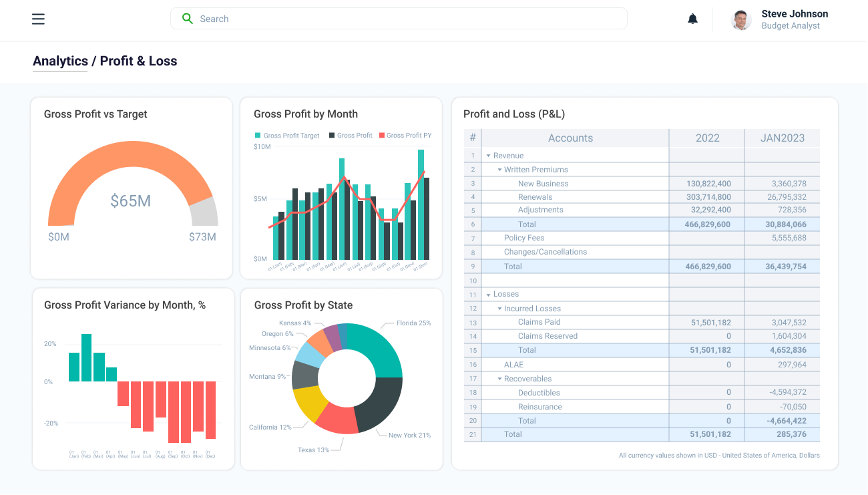The width and height of the screenshot is (868, 495).
Task: Collapse the Written Premiums row
Action: tap(499, 170)
